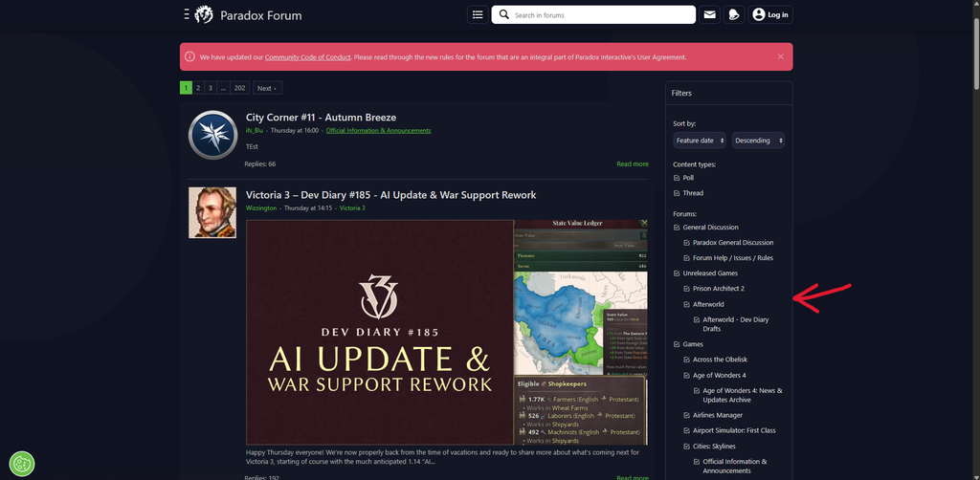The width and height of the screenshot is (980, 480).
Task: Open the Descending order dropdown
Action: 758,141
